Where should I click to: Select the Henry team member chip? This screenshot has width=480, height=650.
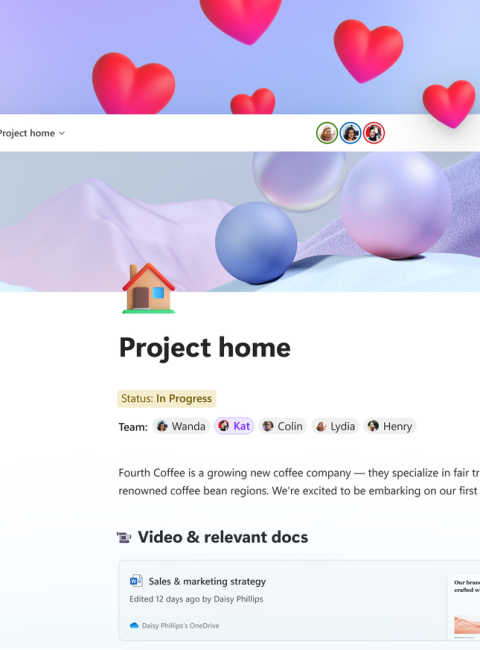(390, 426)
